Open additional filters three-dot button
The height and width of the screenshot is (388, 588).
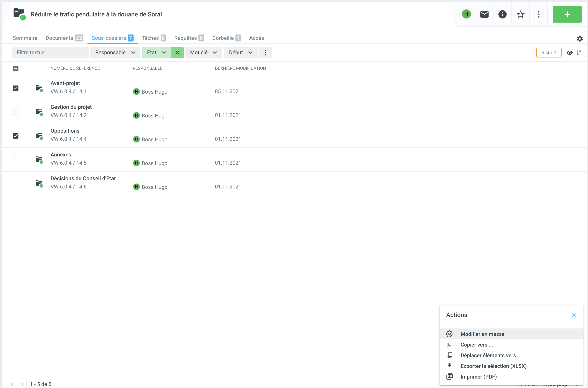point(265,53)
